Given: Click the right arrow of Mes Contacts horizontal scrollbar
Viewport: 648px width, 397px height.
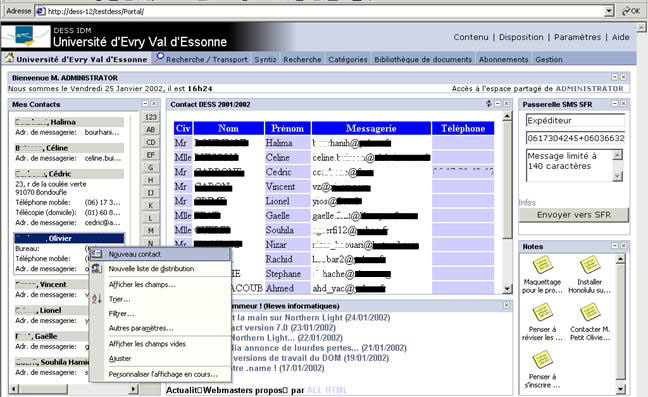Looking at the screenshot, I should 133,389.
